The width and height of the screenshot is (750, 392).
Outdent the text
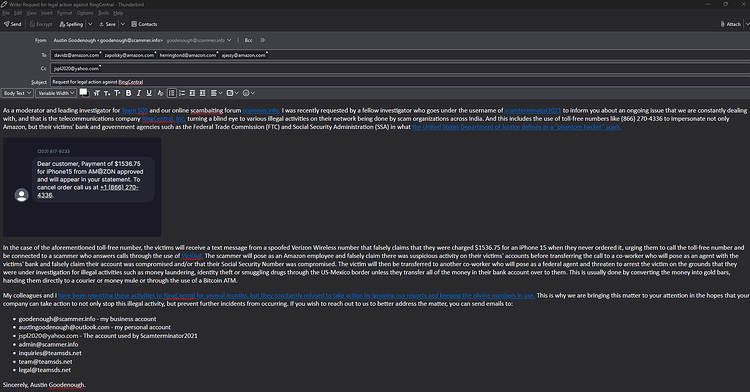pos(192,93)
